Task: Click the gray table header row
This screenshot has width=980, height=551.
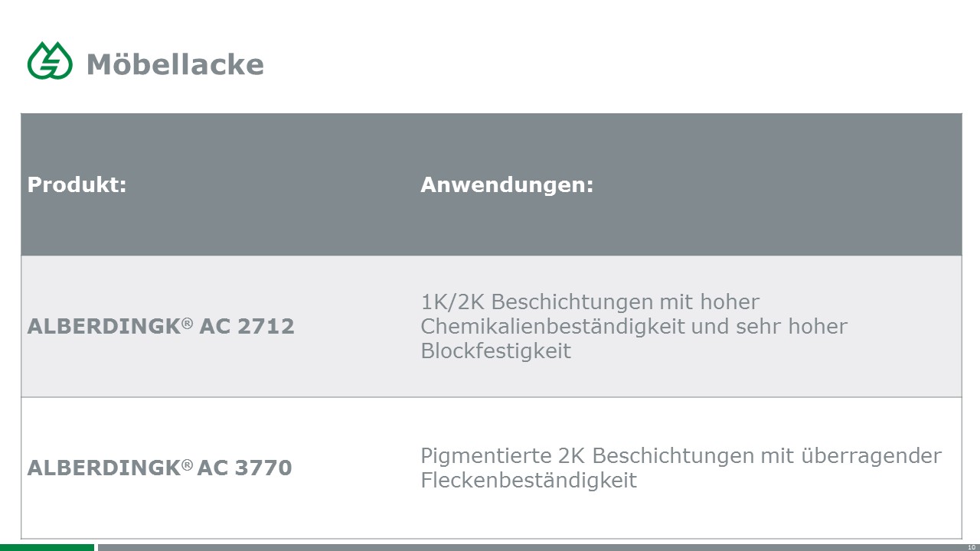Action: coord(491,184)
